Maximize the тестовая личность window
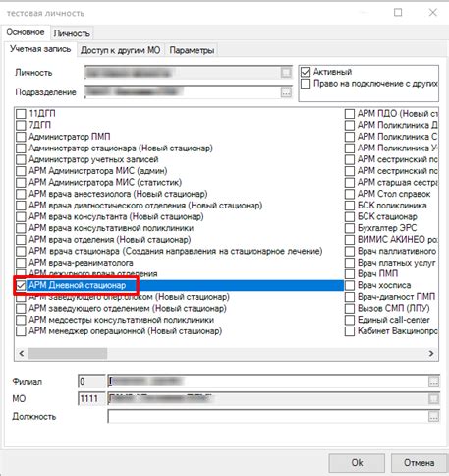This screenshot has width=449, height=476. click(398, 13)
